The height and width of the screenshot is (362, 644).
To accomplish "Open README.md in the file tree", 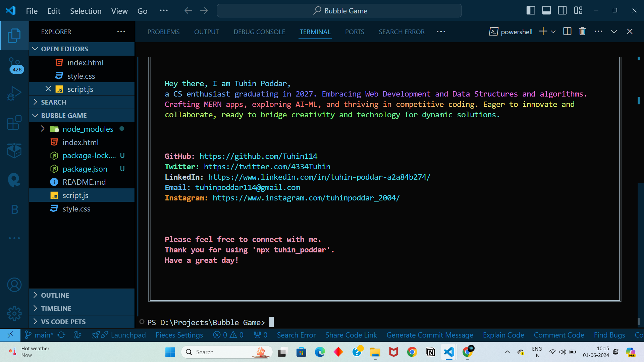I will (82, 182).
